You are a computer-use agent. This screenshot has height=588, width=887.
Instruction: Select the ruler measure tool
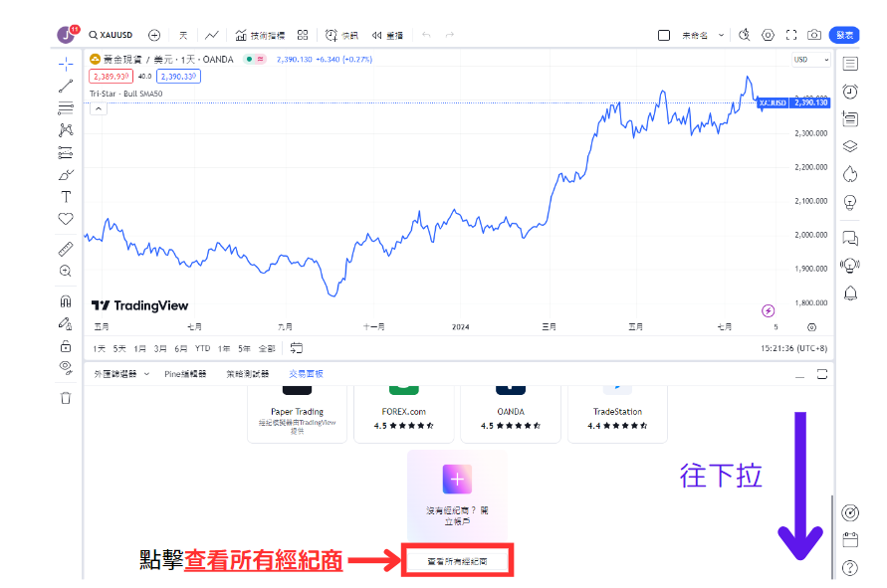(66, 249)
